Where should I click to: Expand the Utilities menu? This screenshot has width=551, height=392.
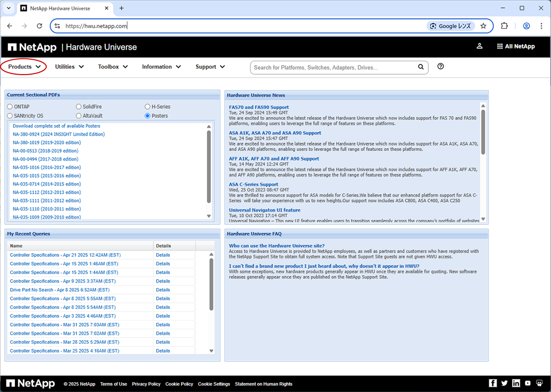pos(69,67)
